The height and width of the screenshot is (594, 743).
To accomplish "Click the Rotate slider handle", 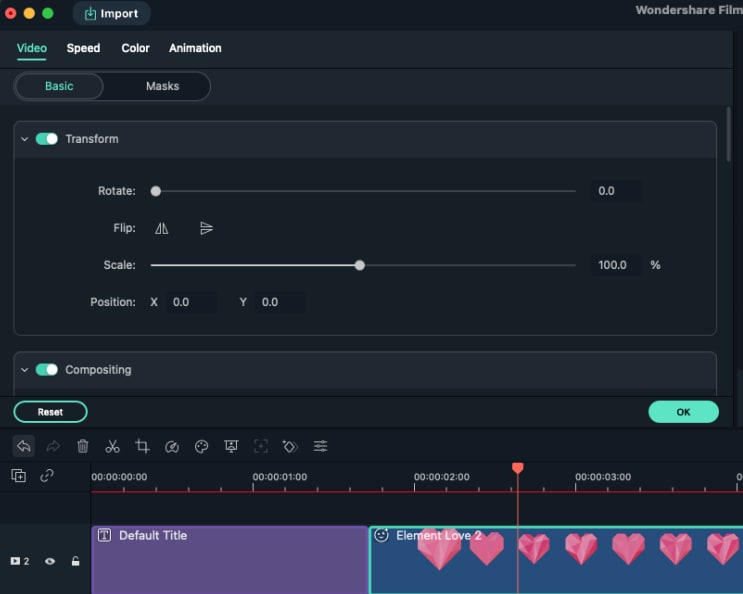I will pyautogui.click(x=155, y=191).
